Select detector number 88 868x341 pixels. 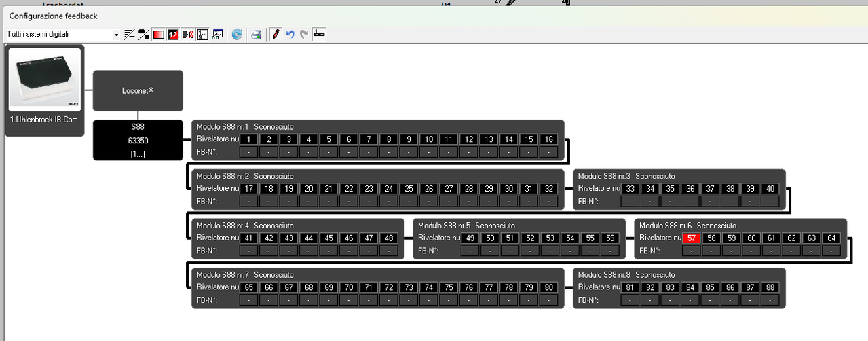770,287
